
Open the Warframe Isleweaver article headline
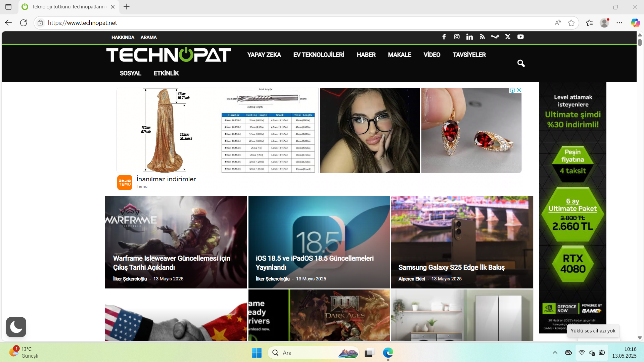172,263
